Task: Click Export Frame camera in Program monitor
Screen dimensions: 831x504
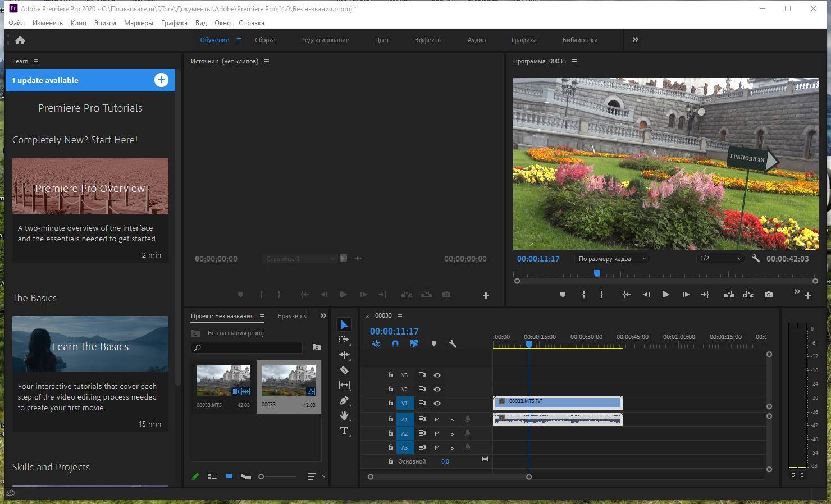Action: coord(769,295)
